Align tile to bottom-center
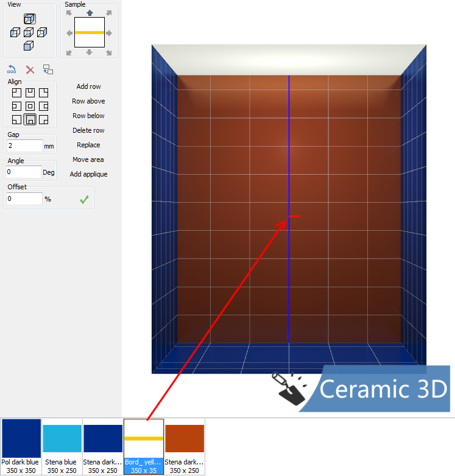The width and height of the screenshot is (455, 476). point(30,119)
